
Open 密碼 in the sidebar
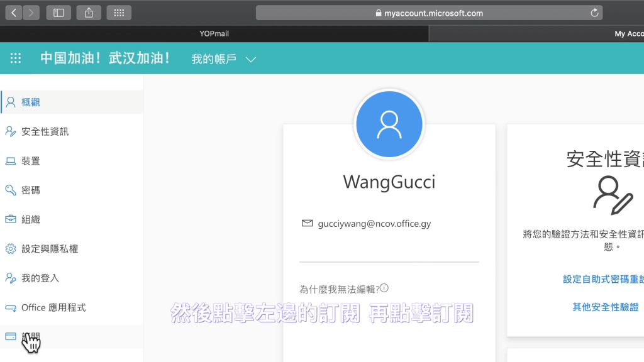[72, 190]
